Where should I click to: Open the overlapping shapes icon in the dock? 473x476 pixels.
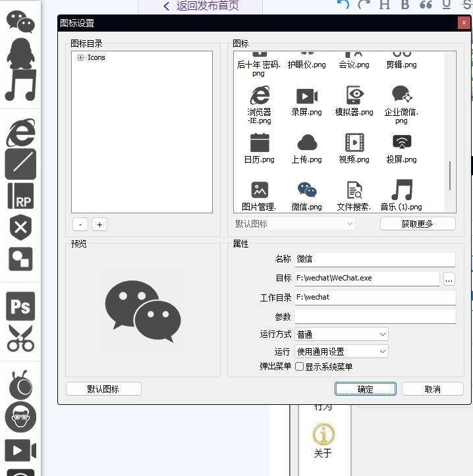(x=20, y=259)
